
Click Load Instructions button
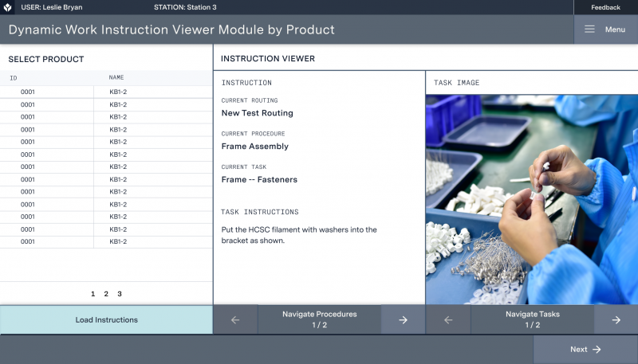click(106, 319)
